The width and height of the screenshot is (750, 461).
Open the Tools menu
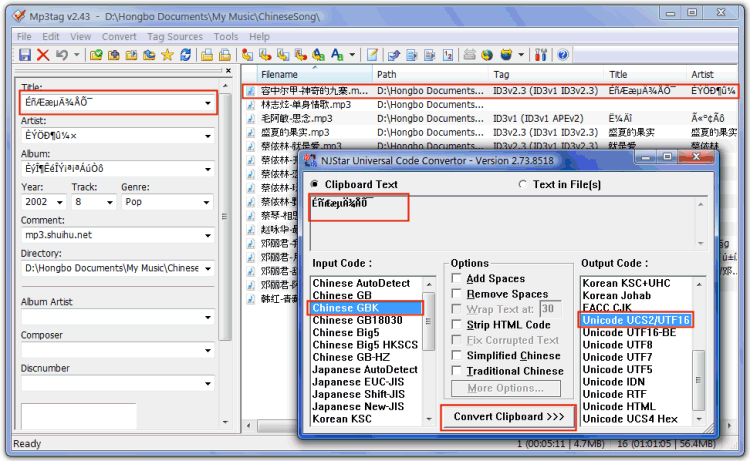[226, 36]
